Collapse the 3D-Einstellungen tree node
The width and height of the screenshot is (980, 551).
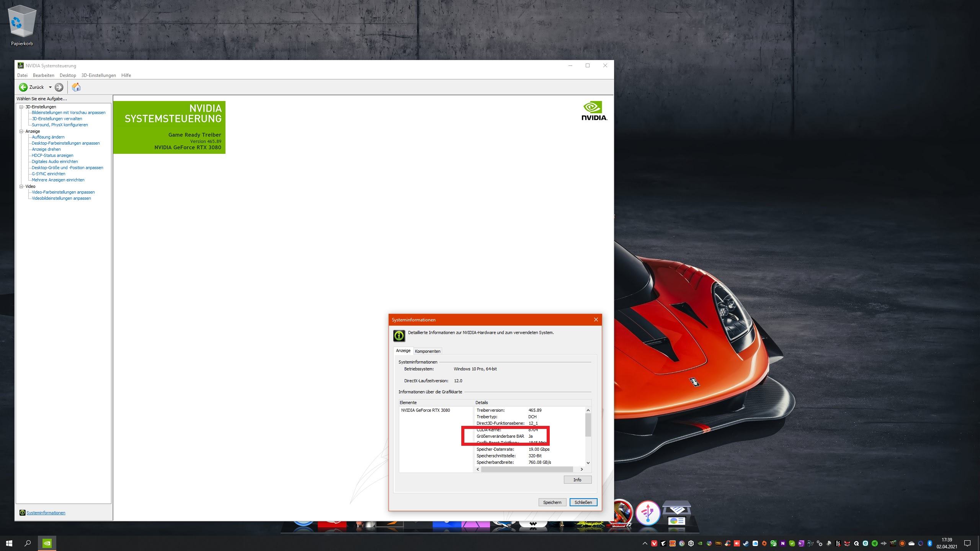(21, 107)
